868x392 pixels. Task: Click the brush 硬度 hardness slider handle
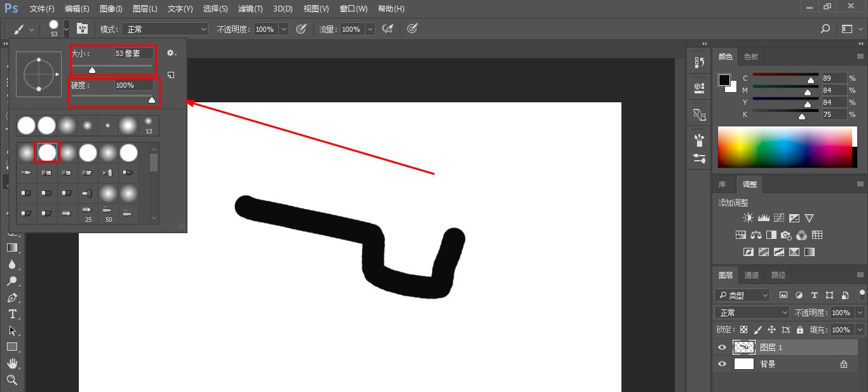[152, 100]
